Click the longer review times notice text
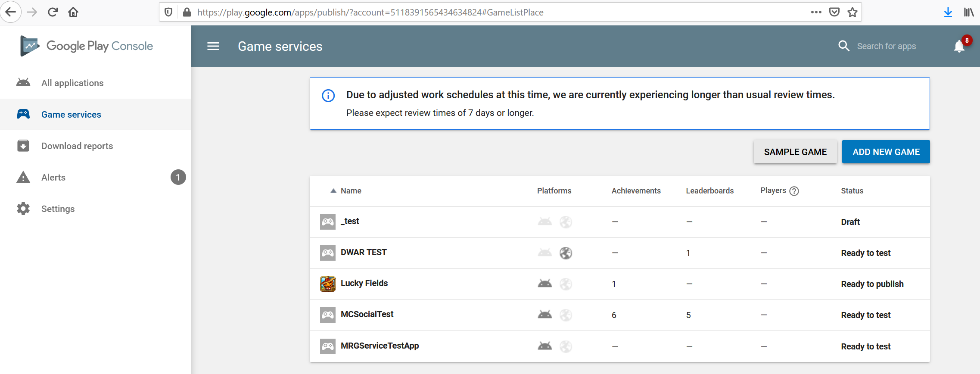The width and height of the screenshot is (980, 374). 591,95
